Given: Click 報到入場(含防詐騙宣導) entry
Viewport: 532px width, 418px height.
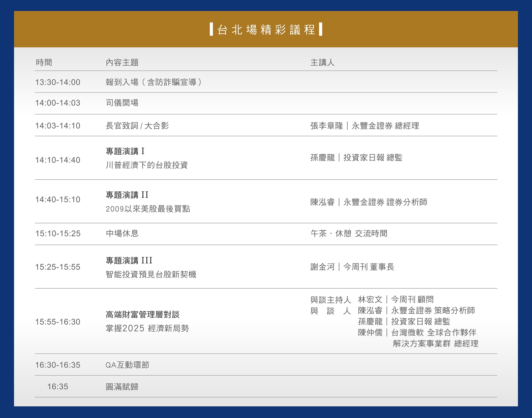Looking at the screenshot, I should pos(154,82).
